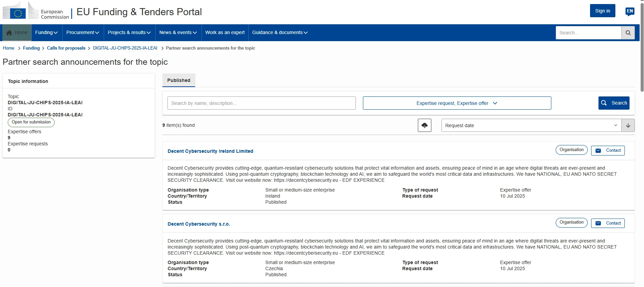644x287 pixels.
Task: Select the Published tab
Action: 179,80
